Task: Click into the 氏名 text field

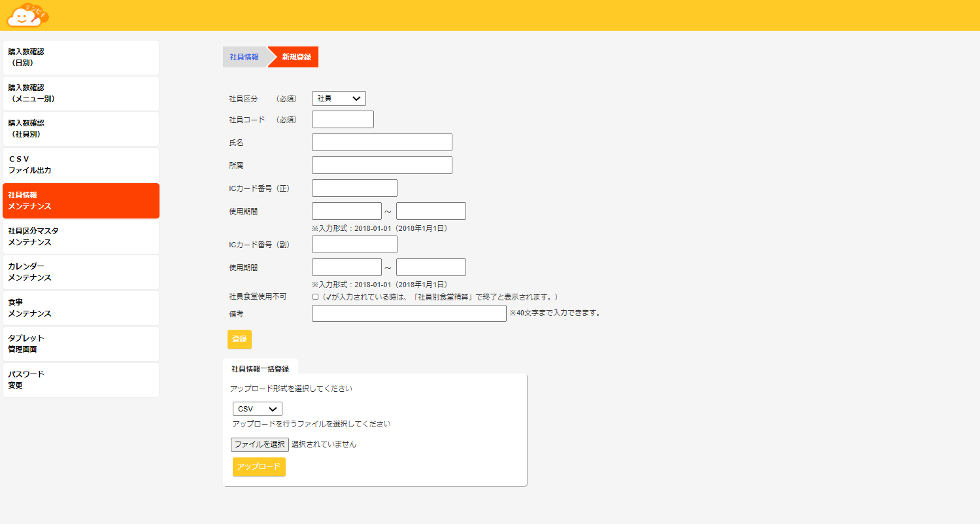Action: click(x=382, y=143)
